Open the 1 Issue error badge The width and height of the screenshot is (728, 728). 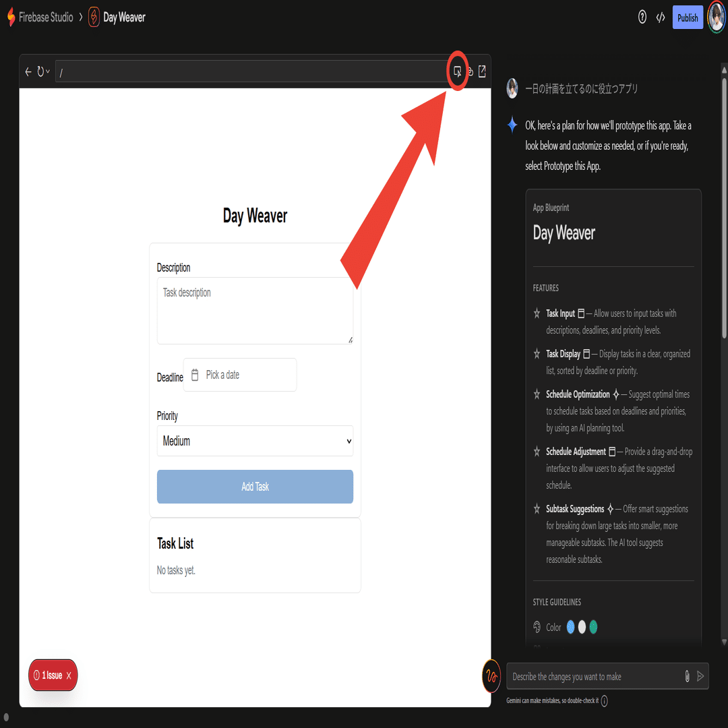[48, 675]
